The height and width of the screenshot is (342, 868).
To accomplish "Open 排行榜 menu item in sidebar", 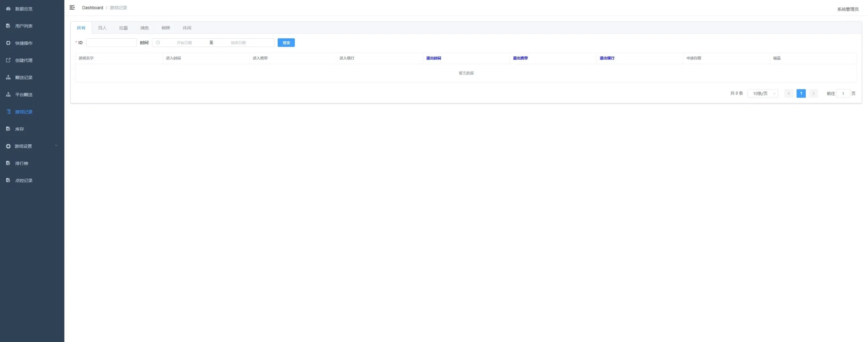I will click(x=32, y=163).
